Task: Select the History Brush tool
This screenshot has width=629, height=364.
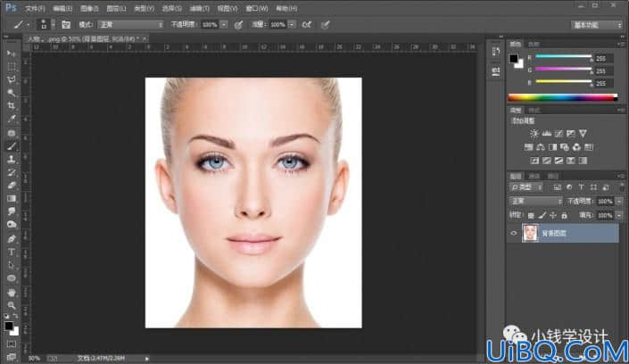Action: pos(12,172)
